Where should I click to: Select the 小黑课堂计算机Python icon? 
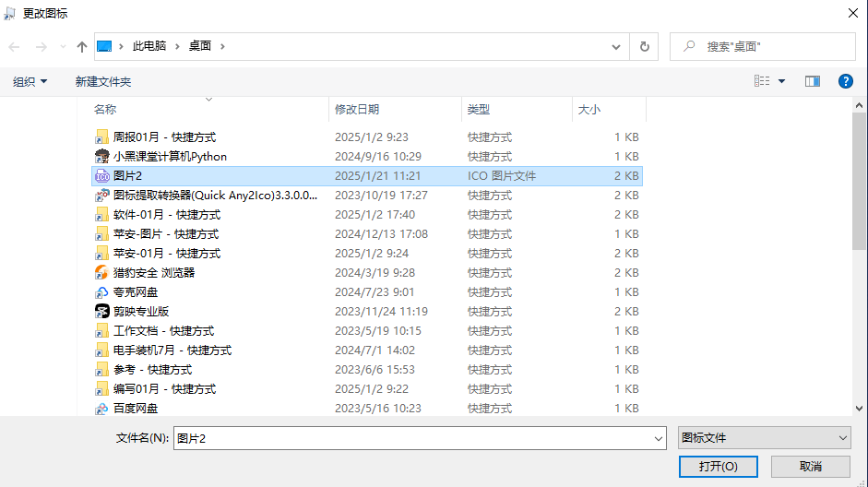tap(101, 156)
